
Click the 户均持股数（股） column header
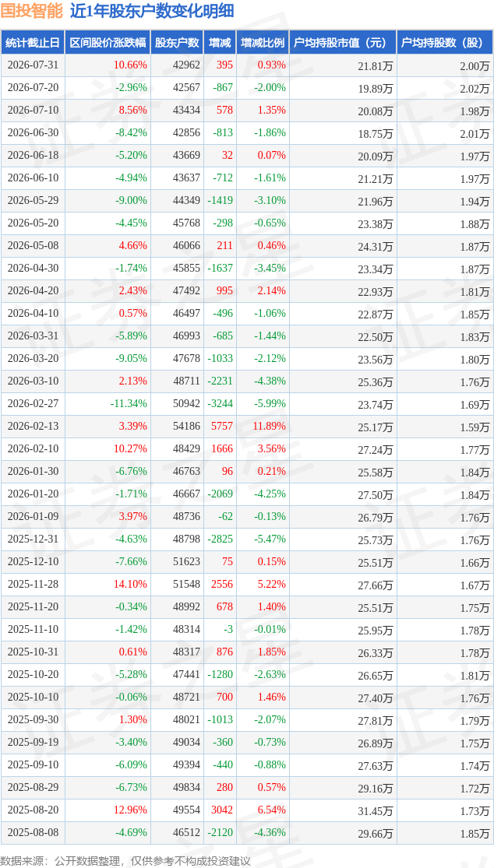click(445, 42)
